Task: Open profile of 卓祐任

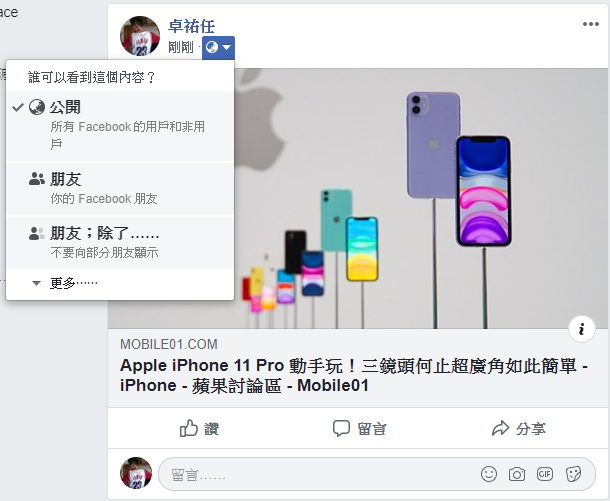Action: coord(191,26)
